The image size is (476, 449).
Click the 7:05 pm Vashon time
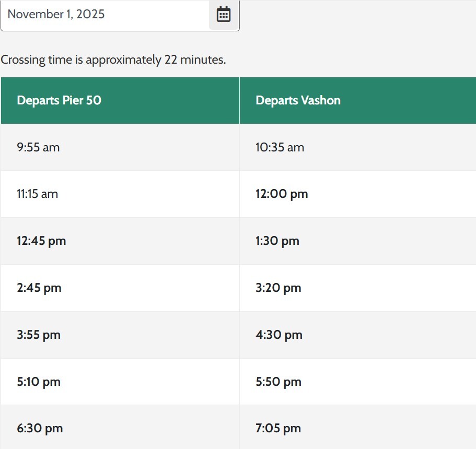(x=278, y=429)
